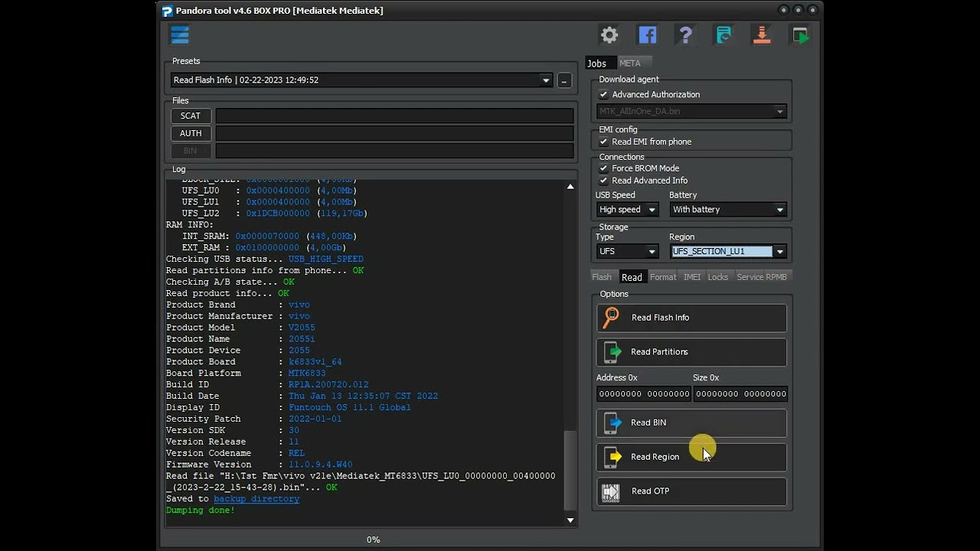Click the 'RP1A.200720.012' build ID value

pos(328,385)
